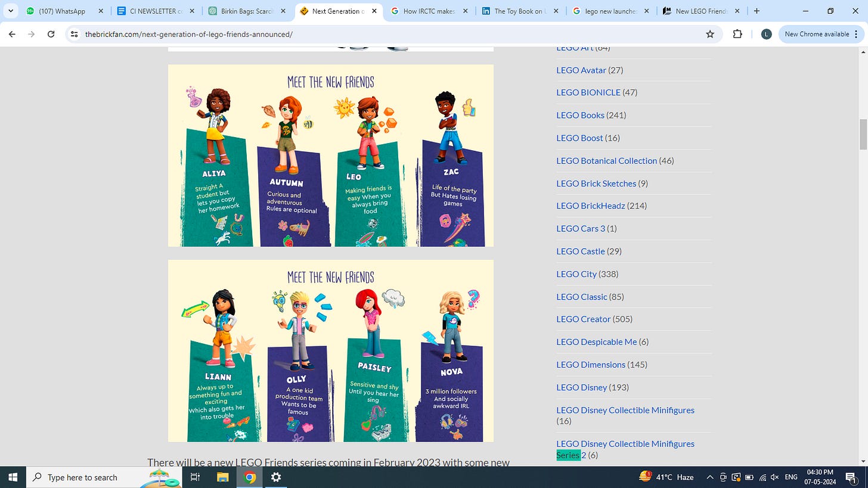Open the Chrome extensions menu
The height and width of the screenshot is (488, 868).
737,34
